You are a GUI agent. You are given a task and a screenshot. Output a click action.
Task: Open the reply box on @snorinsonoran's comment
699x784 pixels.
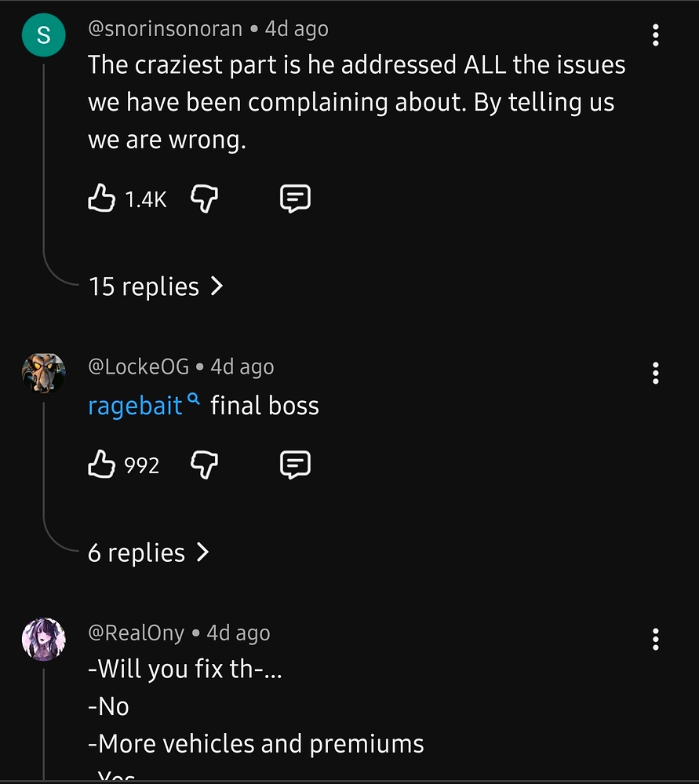click(294, 199)
